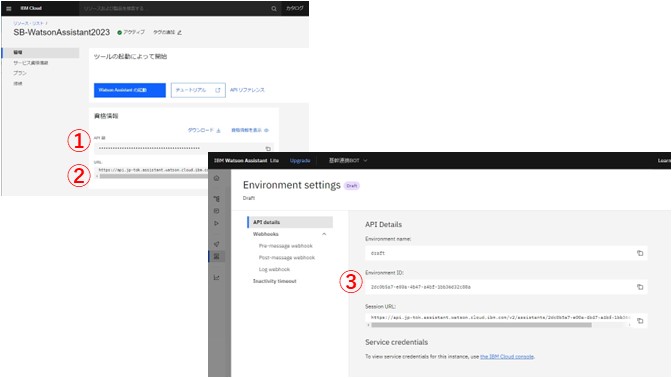Open last item in IBM Cloud sidebar
Screen dimensions: 672x378
pyautogui.click(x=18, y=83)
